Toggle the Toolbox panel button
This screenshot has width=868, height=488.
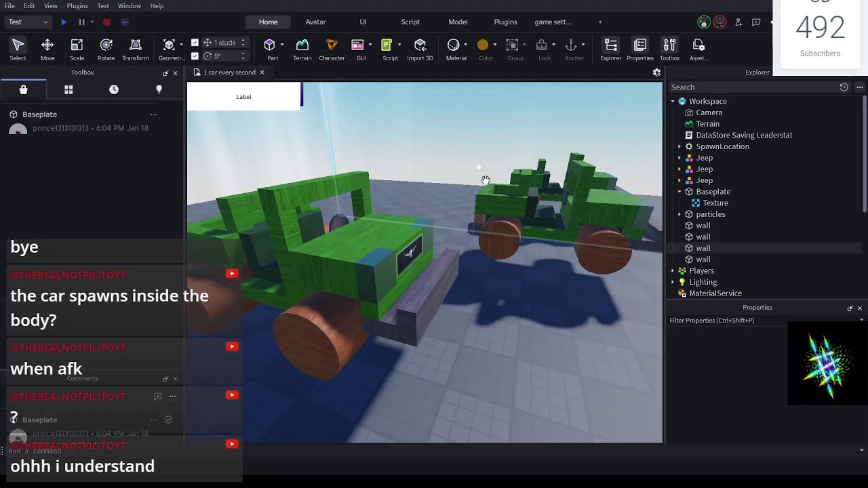click(x=669, y=49)
